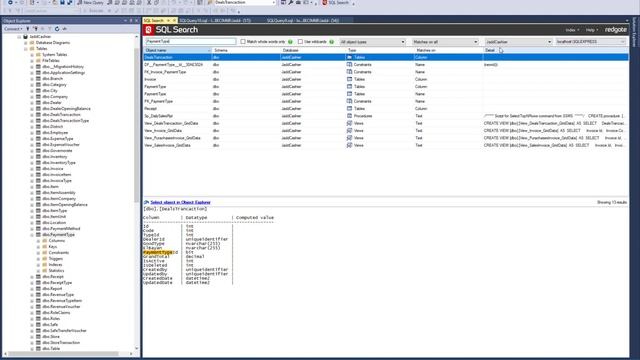The image size is (640, 360).
Task: Open SQL Search from the top toolbar
Action: pos(336,2)
